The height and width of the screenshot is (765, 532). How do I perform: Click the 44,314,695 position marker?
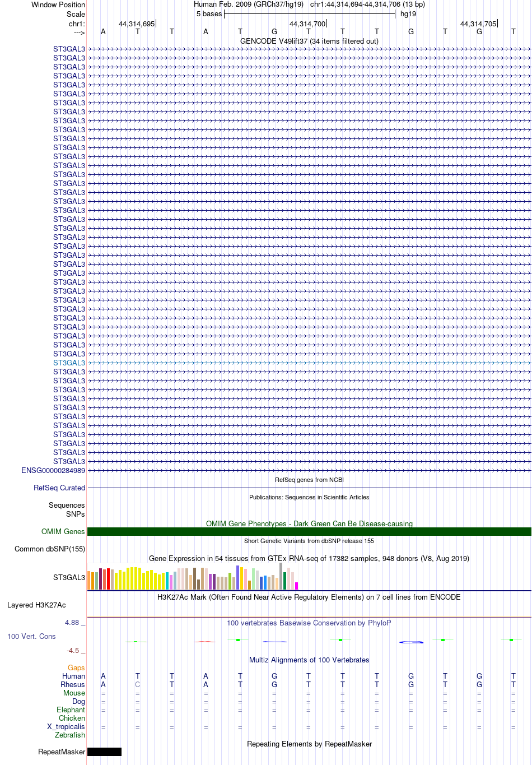click(137, 24)
